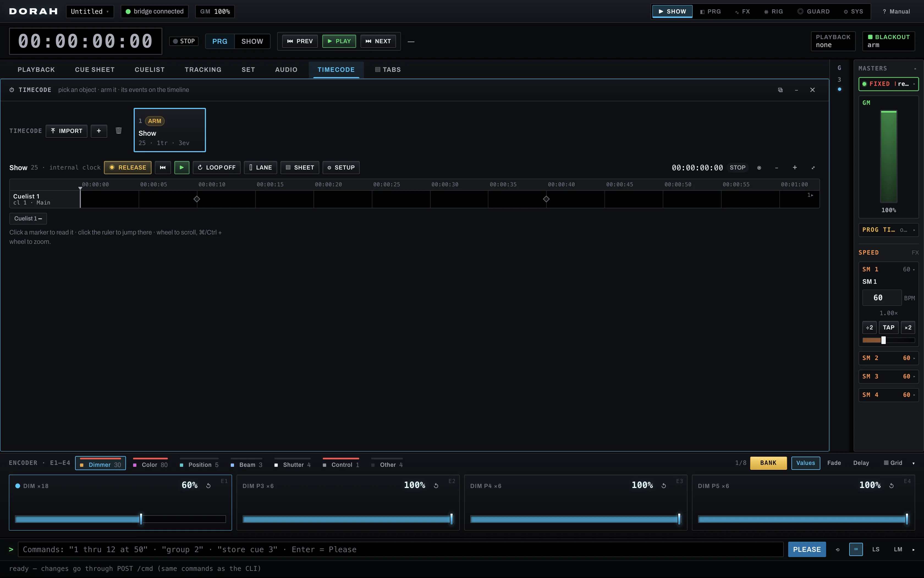The image size is (924, 578).
Task: Open the CUE SHEET tab
Action: click(x=95, y=70)
